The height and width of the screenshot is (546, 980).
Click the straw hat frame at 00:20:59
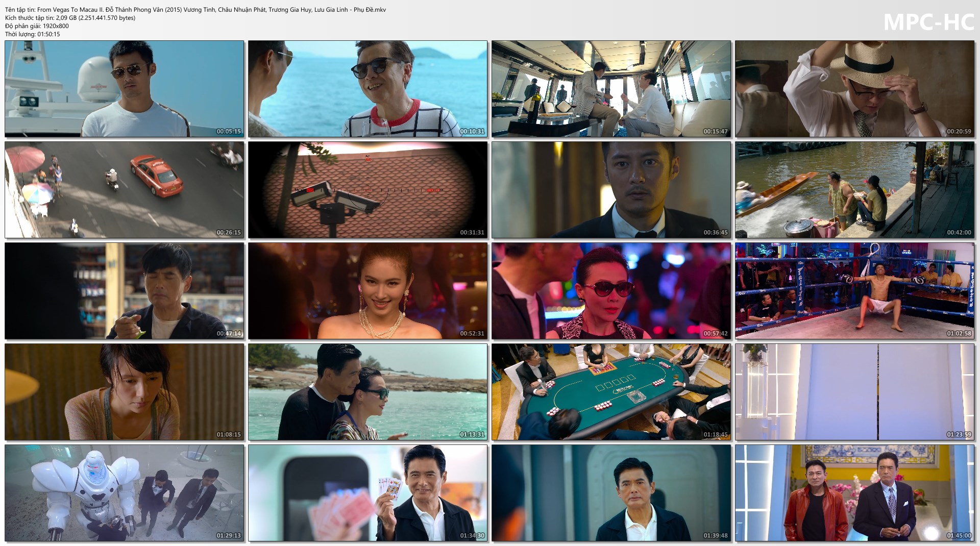click(855, 89)
